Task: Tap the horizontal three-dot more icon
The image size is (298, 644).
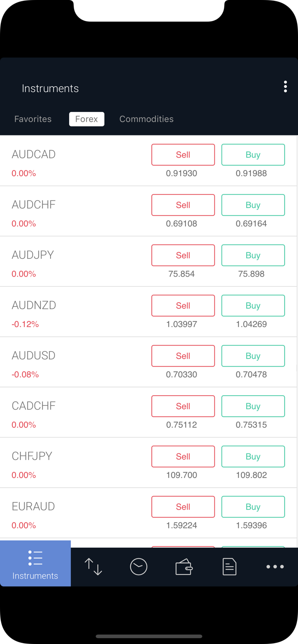Action: coord(275,566)
